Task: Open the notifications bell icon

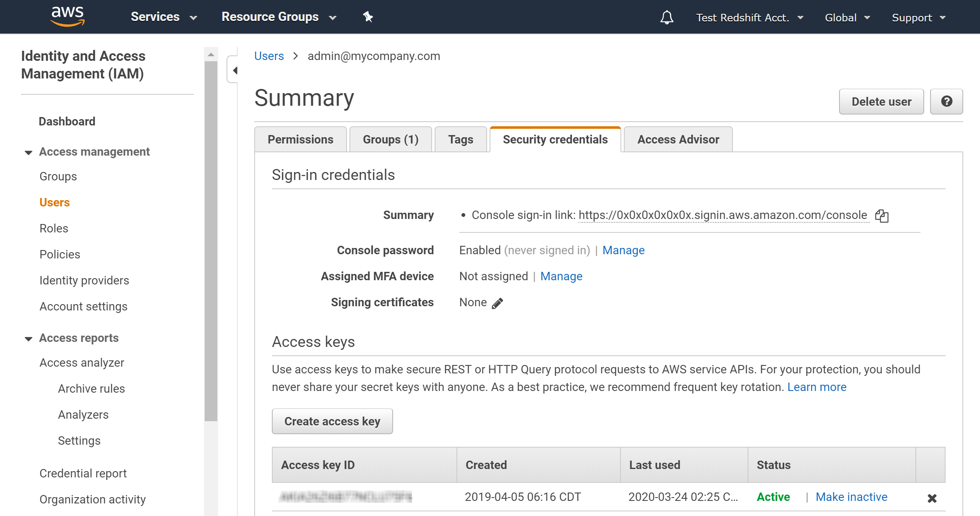Action: coord(667,17)
